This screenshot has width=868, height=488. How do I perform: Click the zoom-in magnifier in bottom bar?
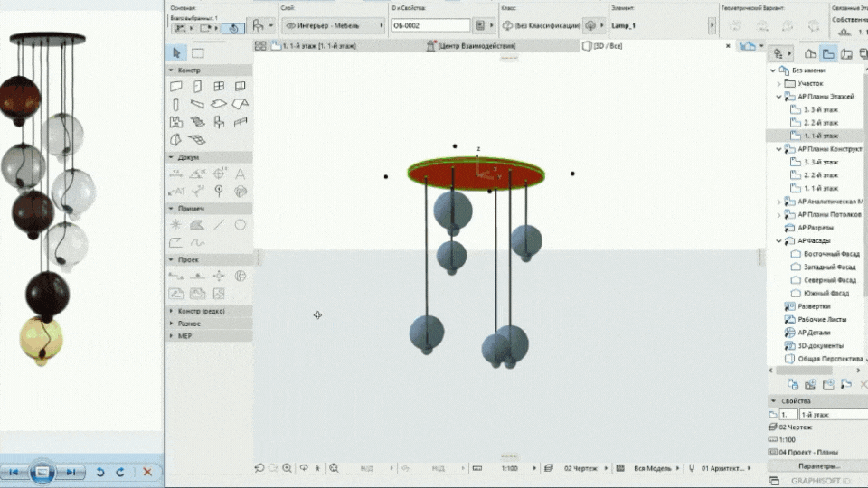coord(287,468)
